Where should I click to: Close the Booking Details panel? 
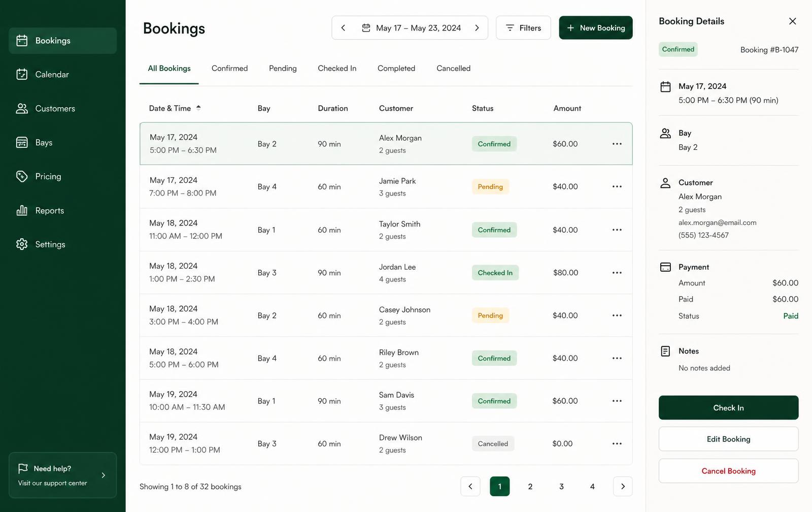click(792, 21)
